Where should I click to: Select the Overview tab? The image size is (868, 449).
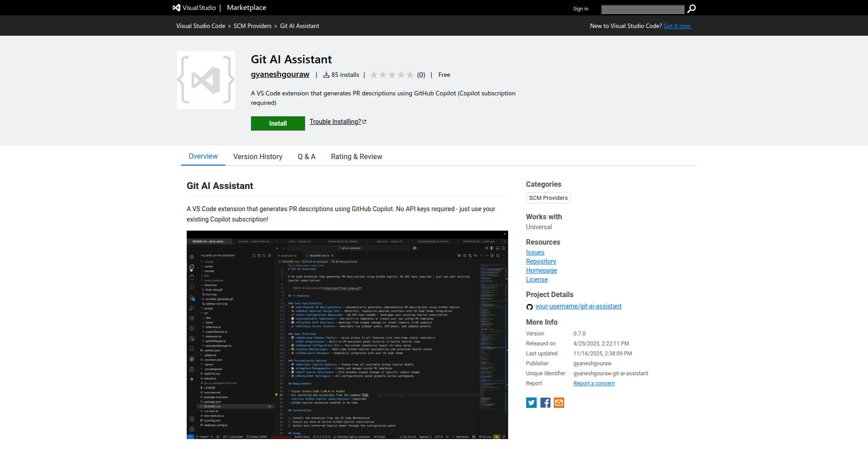pos(203,156)
